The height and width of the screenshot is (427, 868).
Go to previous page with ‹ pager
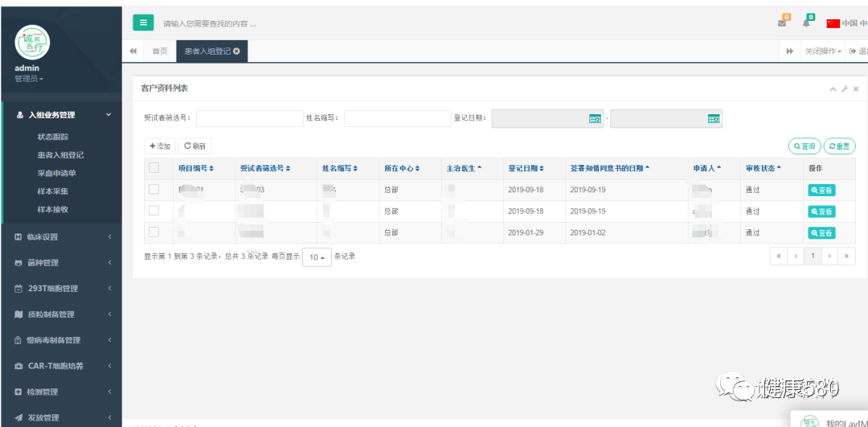tap(796, 257)
